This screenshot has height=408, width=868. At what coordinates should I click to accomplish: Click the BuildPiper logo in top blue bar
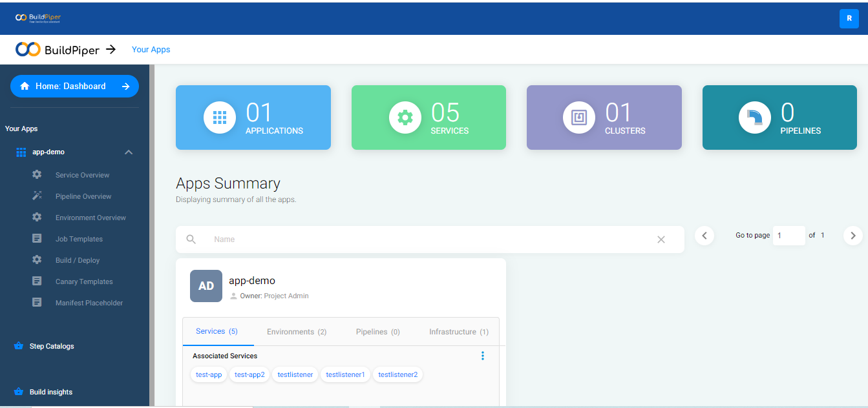click(x=38, y=18)
